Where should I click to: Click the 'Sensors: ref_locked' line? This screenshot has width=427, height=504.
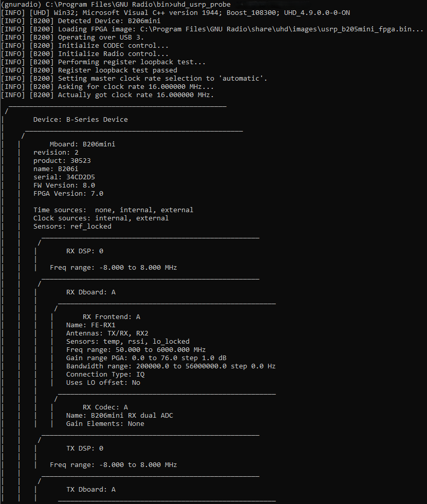tap(72, 226)
